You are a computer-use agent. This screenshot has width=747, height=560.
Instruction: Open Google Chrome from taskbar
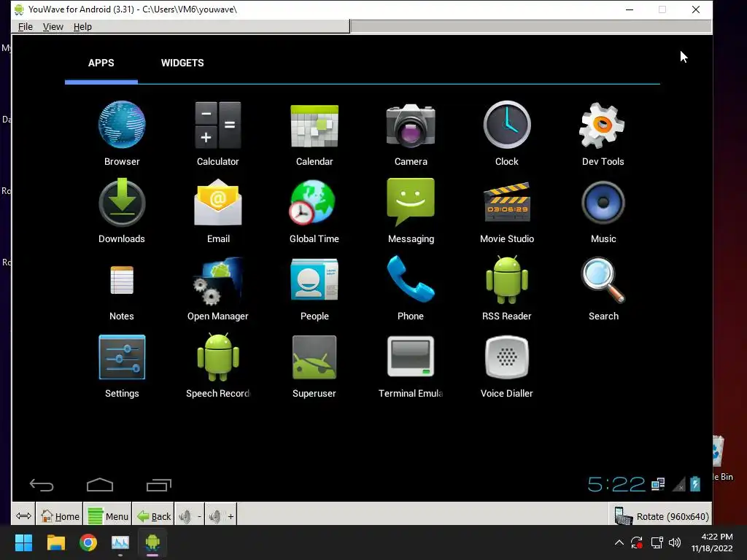coord(88,542)
